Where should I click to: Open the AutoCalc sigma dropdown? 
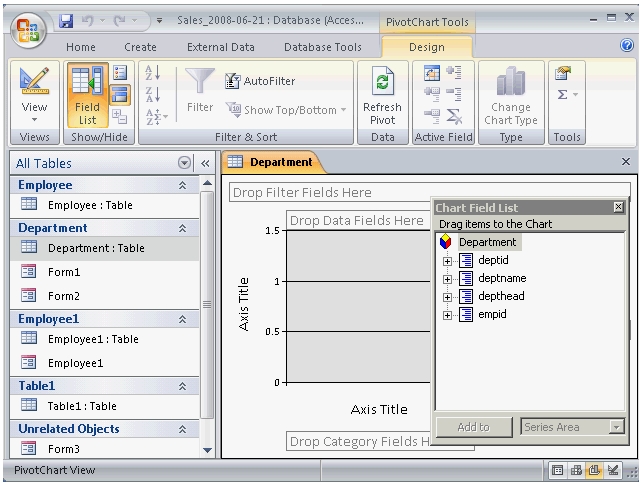pyautogui.click(x=567, y=95)
